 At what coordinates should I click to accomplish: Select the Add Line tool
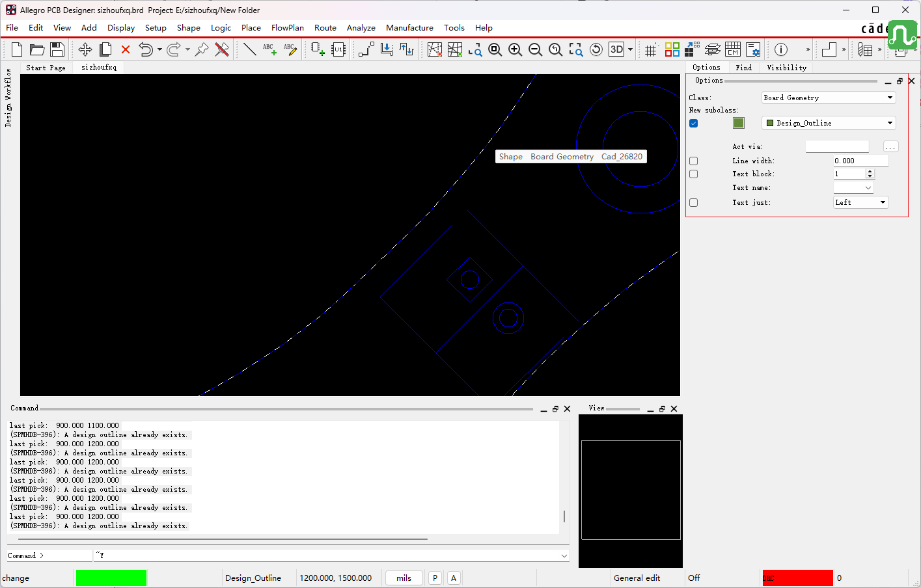[x=249, y=49]
